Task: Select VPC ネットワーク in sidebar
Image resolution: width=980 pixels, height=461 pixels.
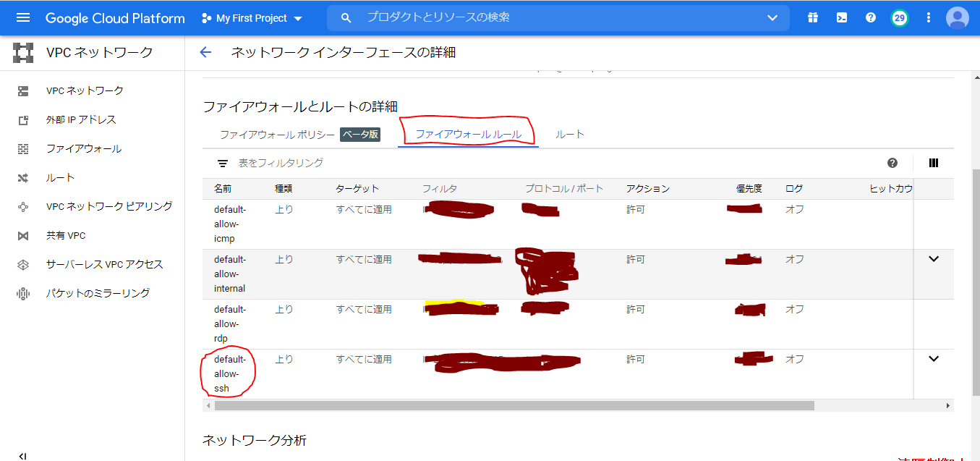Action: [x=85, y=90]
